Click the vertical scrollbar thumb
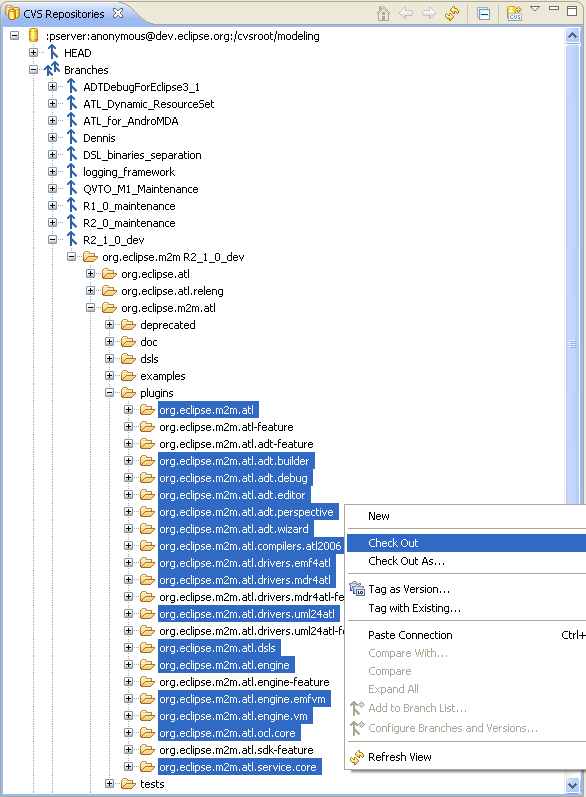Image resolution: width=586 pixels, height=797 pixels. tap(572, 344)
